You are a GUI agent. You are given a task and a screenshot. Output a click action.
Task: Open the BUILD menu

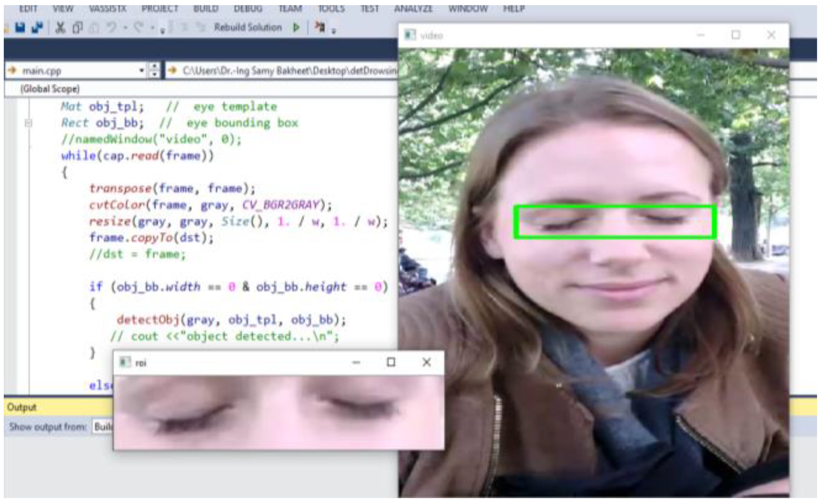206,8
